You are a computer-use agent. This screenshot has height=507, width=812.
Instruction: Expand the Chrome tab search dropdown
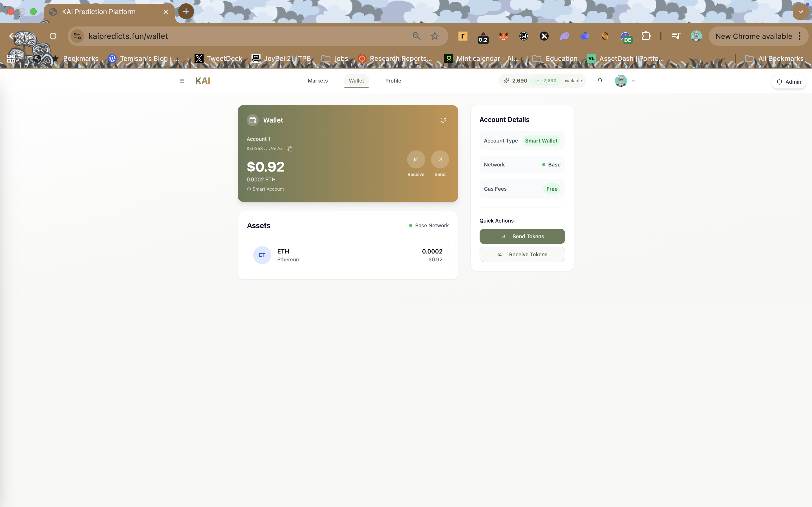pos(801,12)
